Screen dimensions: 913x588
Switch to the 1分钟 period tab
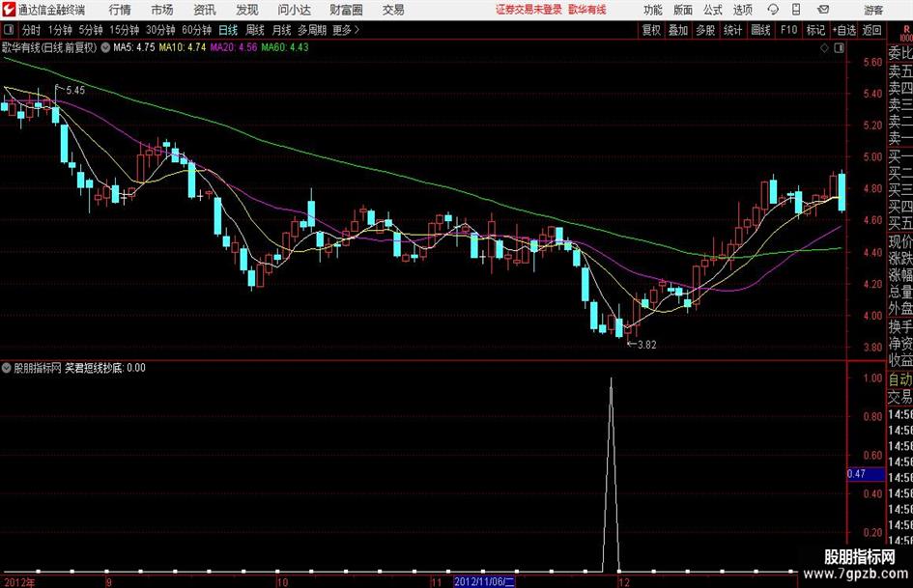59,30
